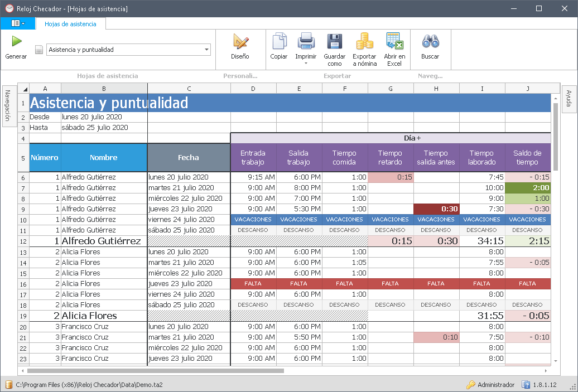
Task: Open Buscar binoculars search
Action: [430, 42]
